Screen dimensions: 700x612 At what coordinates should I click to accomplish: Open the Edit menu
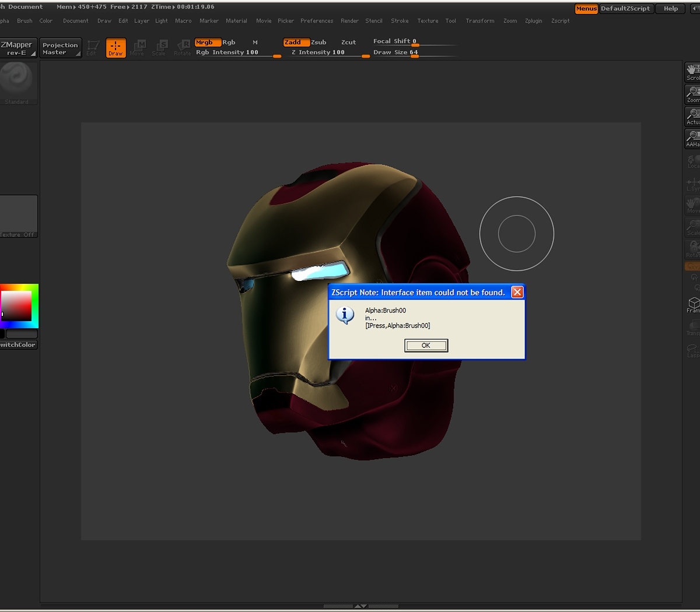[123, 20]
